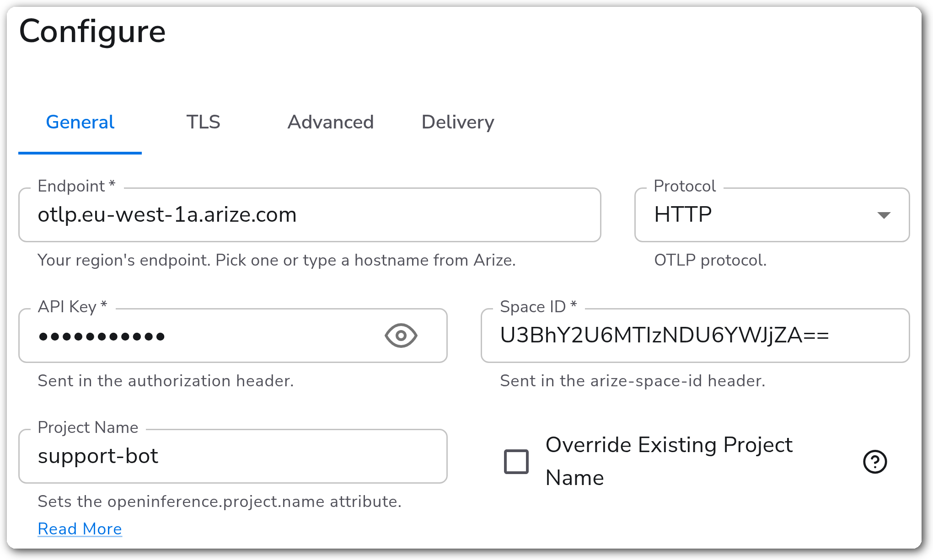This screenshot has width=933, height=560.
Task: Reveal the API Key with eye icon
Action: 401,336
